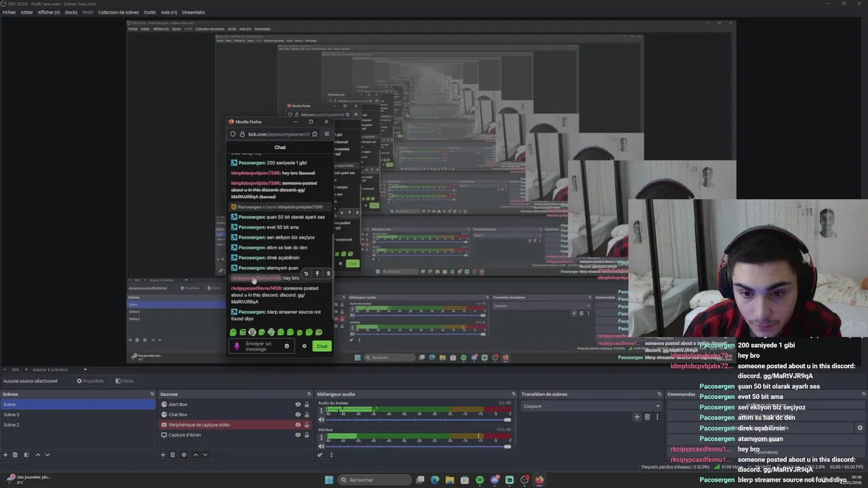Open the Collection de scènes menu
This screenshot has height=488, width=868.
[119, 12]
